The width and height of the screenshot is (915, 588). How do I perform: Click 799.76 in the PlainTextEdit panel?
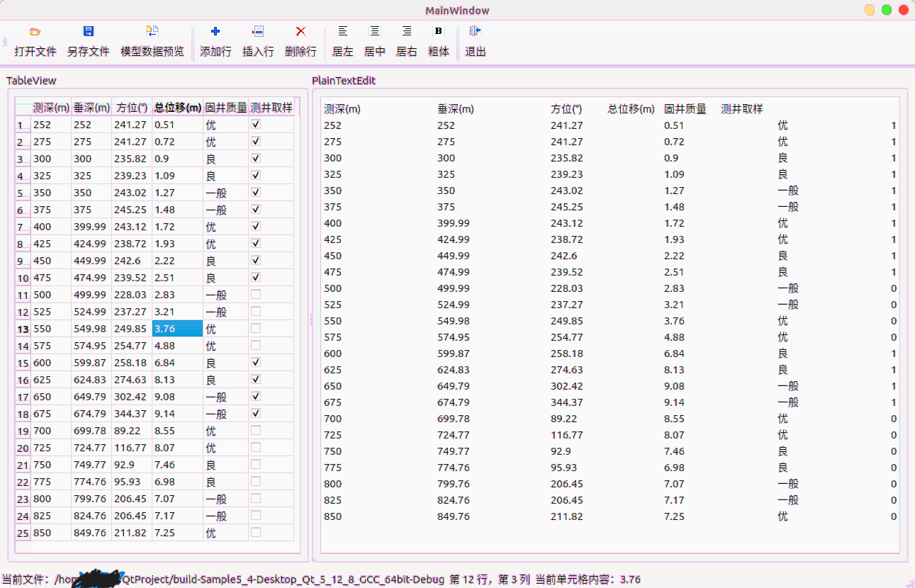[x=454, y=484]
